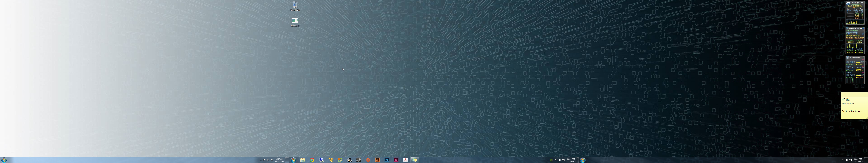Open Steam from the taskbar

pyautogui.click(x=359, y=160)
